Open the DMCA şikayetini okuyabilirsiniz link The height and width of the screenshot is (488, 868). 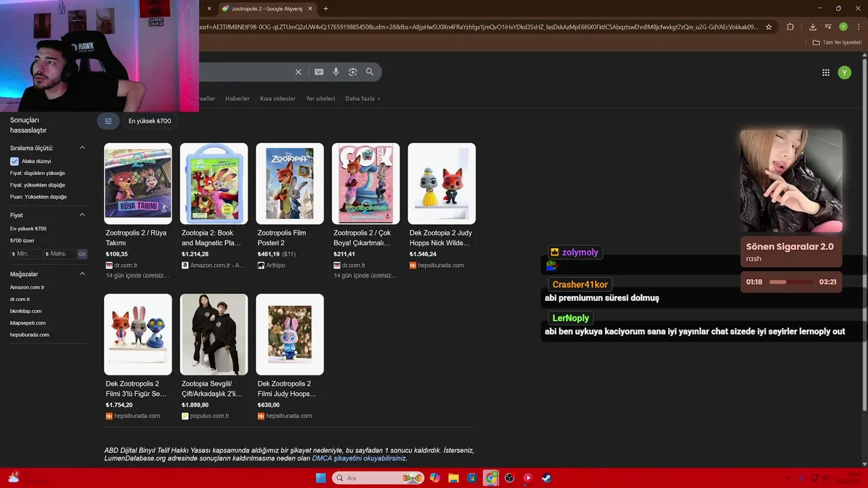point(359,458)
